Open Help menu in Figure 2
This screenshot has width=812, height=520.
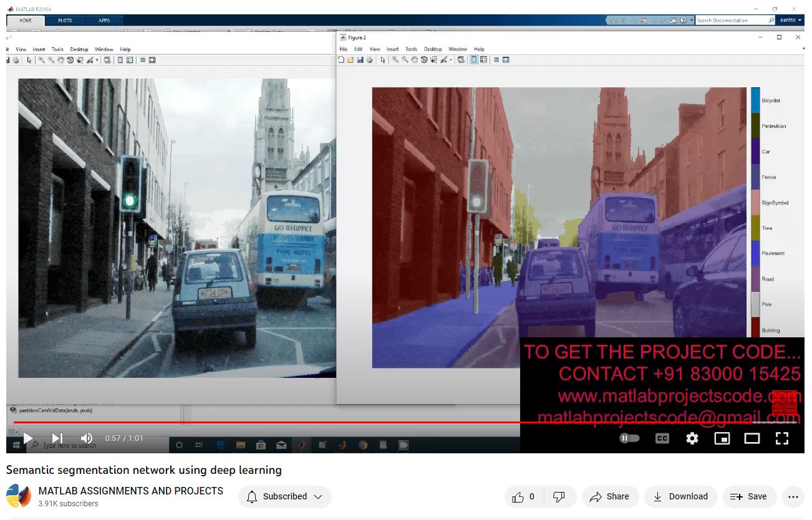tap(479, 49)
